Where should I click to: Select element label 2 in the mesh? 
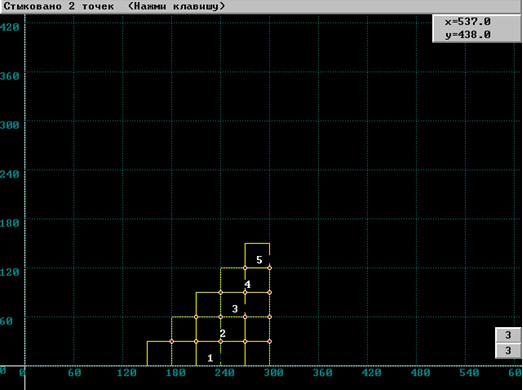(222, 333)
